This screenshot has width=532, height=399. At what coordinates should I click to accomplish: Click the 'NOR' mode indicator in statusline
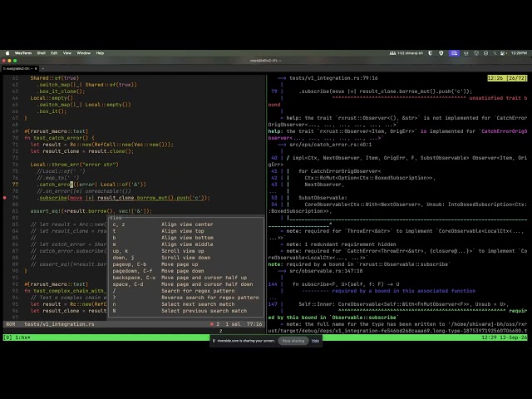point(11,324)
